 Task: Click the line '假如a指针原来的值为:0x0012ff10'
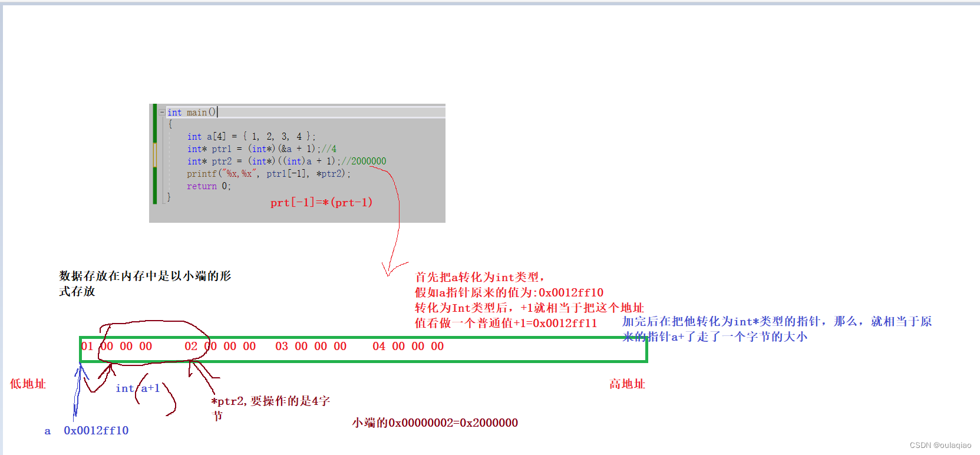[509, 292]
